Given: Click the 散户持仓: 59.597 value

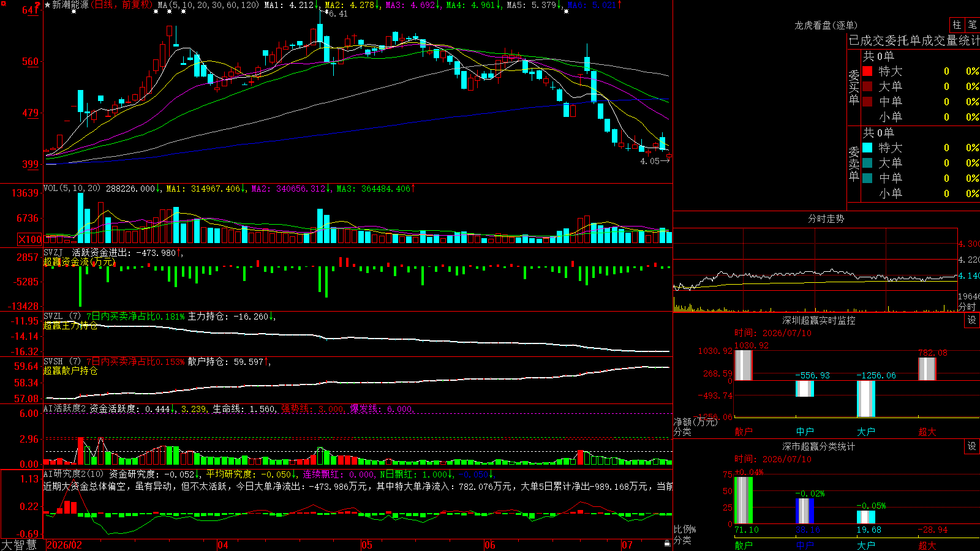Looking at the screenshot, I should tap(229, 362).
